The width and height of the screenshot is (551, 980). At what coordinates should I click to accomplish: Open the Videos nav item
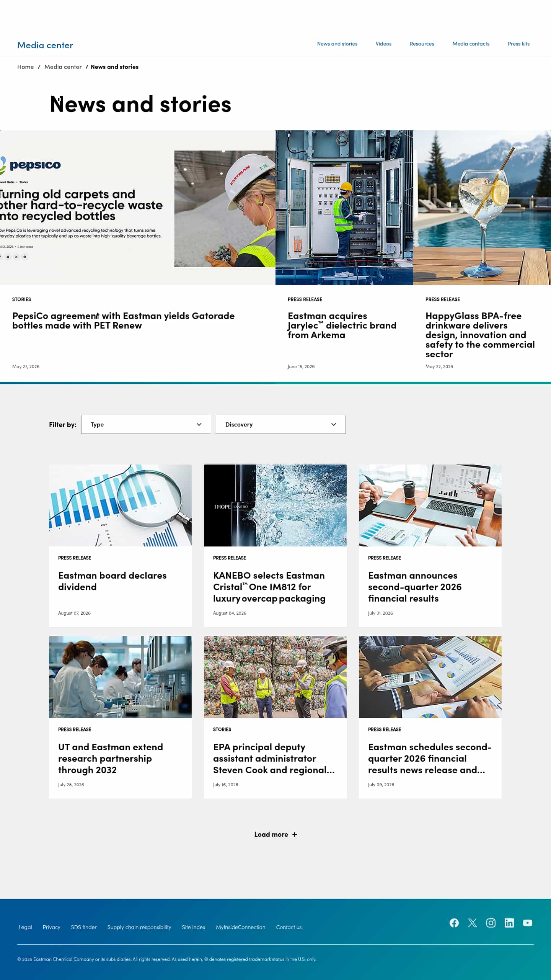383,44
